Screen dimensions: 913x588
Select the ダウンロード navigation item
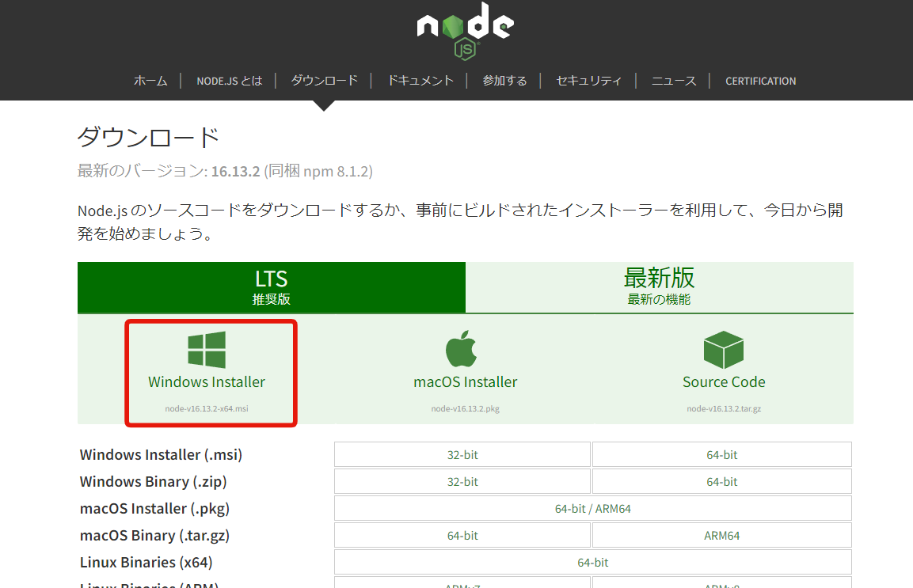pos(325,81)
